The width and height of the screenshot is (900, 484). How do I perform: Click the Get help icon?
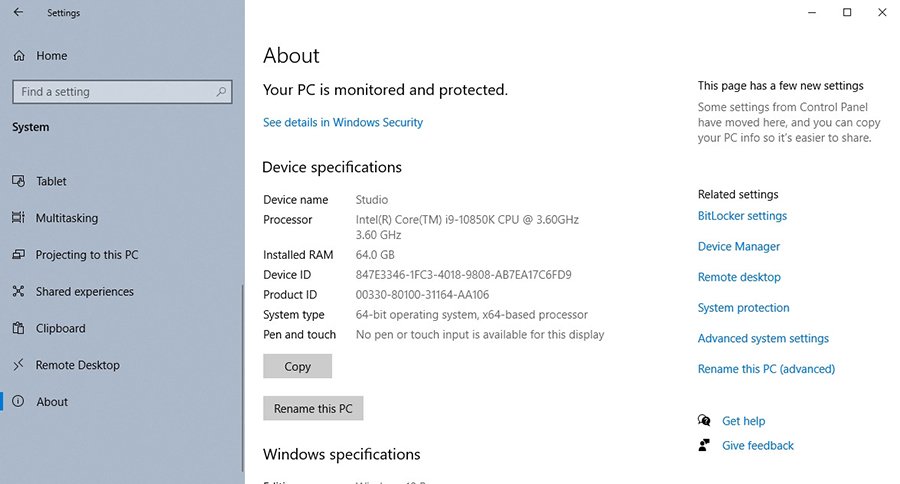(704, 421)
